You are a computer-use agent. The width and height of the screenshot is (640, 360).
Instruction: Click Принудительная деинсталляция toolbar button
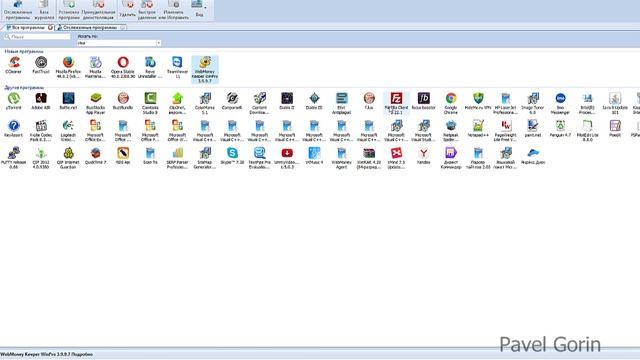(x=98, y=10)
